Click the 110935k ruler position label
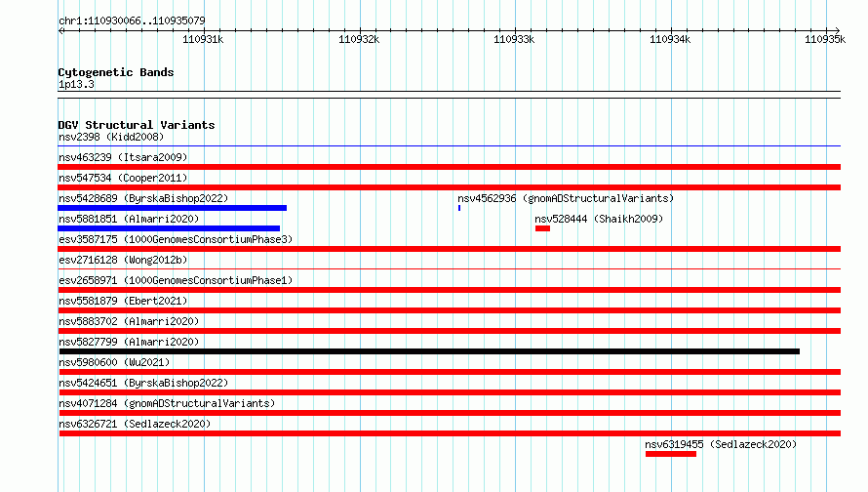The image size is (868, 492). (x=825, y=39)
